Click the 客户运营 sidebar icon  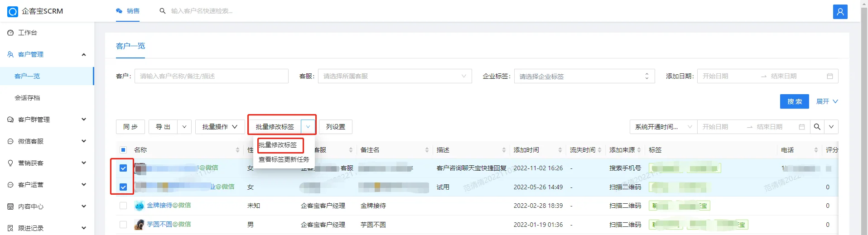(x=10, y=185)
